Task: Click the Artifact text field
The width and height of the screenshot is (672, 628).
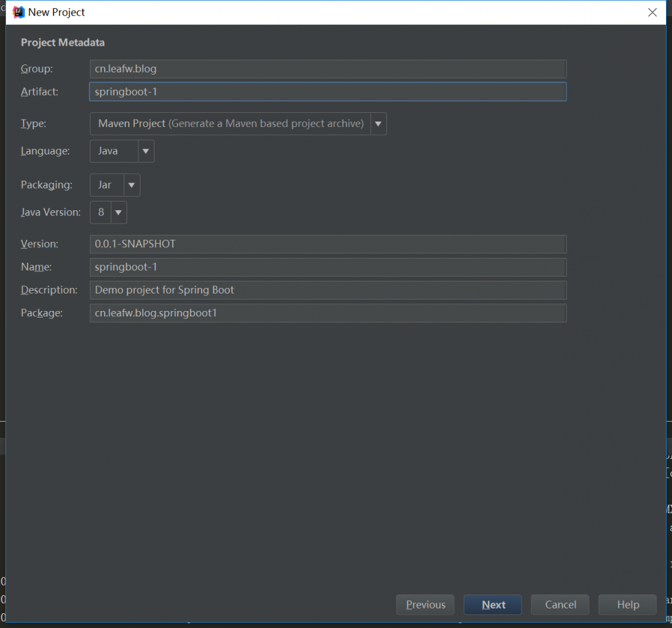Action: click(x=328, y=91)
